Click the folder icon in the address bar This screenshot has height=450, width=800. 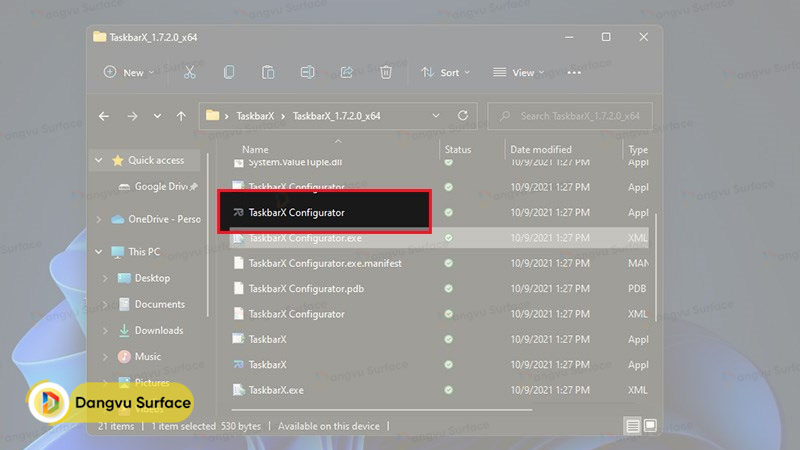point(212,116)
